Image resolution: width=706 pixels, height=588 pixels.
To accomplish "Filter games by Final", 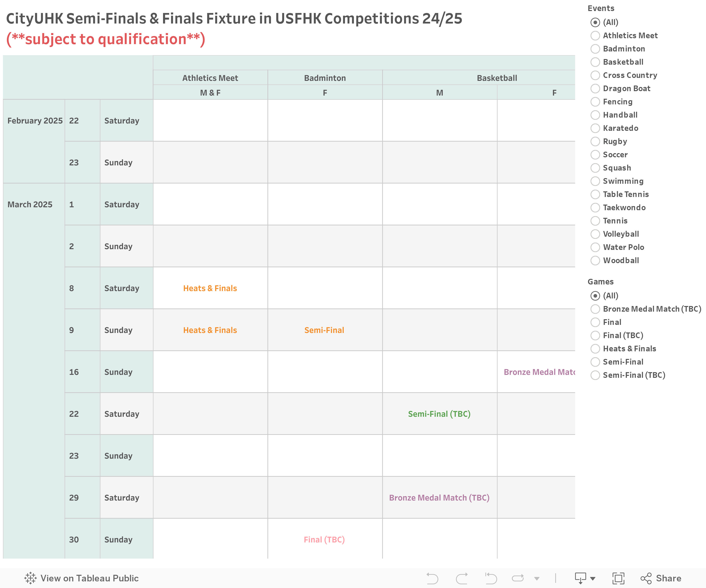I will tap(595, 322).
